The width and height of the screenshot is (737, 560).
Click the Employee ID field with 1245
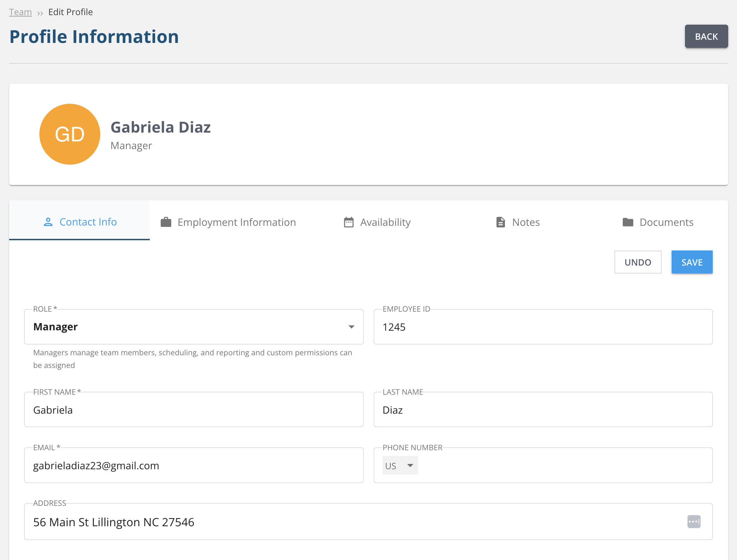543,327
